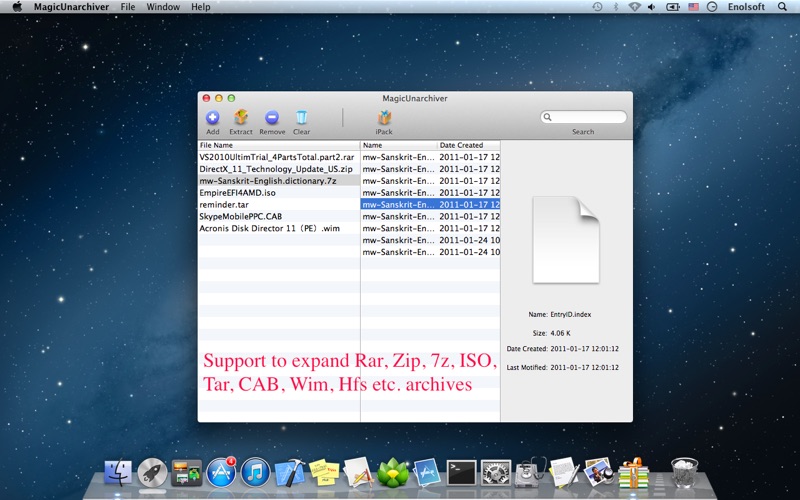Select DirectX_11_Technology_Update_US.zip
This screenshot has height=500, width=800.
pos(279,169)
